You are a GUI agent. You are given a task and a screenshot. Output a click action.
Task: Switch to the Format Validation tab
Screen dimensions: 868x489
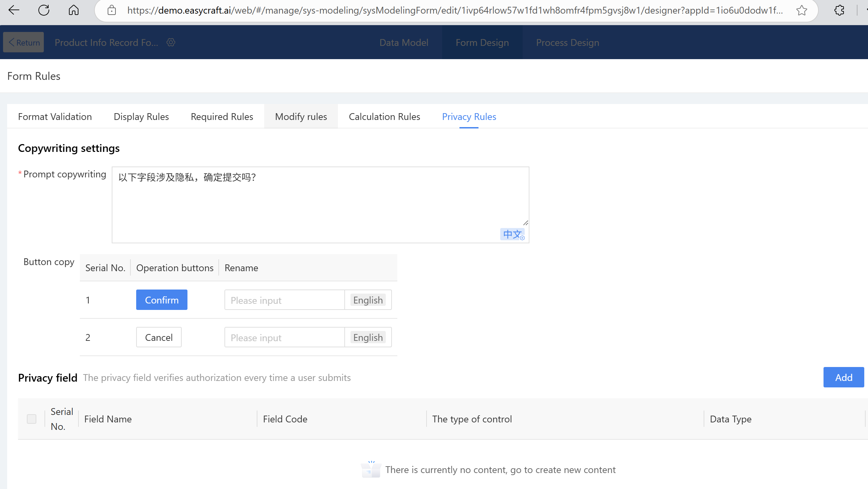[x=55, y=117]
